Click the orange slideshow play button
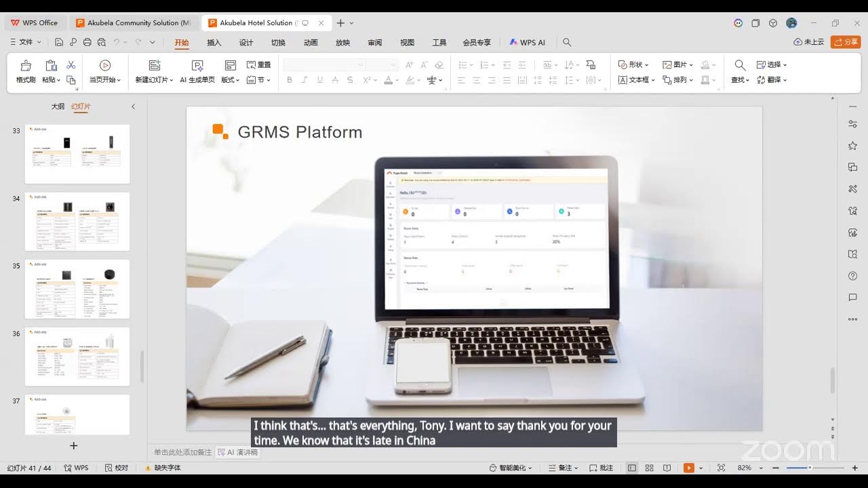The height and width of the screenshot is (488, 868). coord(689,468)
